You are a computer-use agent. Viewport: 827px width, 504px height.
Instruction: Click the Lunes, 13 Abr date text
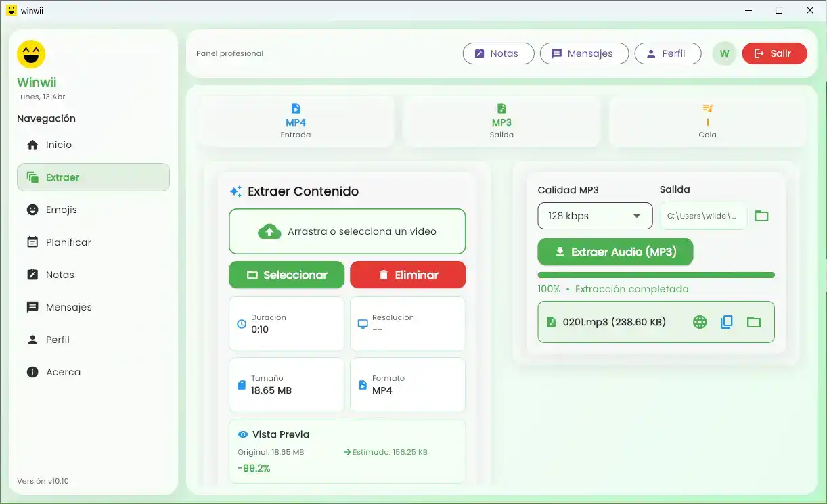[x=41, y=97]
